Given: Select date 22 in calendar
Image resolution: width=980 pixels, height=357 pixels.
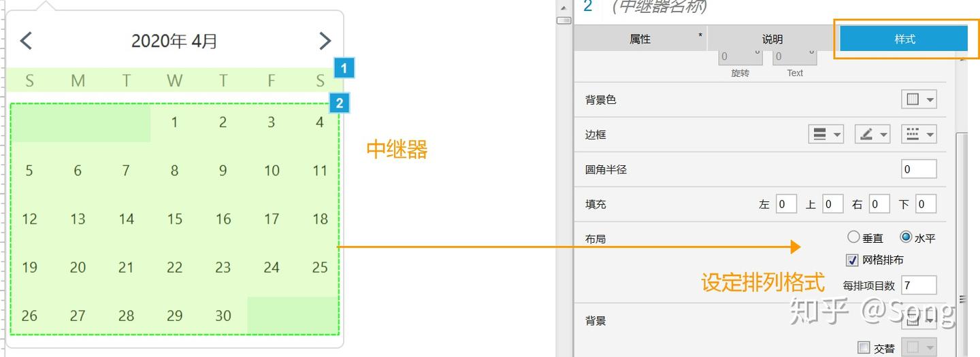Looking at the screenshot, I should coord(175,267).
